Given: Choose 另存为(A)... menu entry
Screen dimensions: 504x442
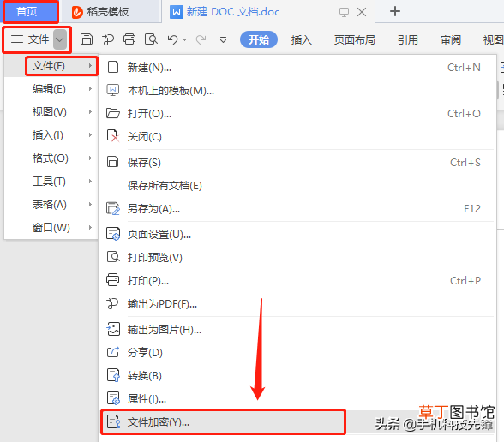Looking at the screenshot, I should [x=297, y=208].
